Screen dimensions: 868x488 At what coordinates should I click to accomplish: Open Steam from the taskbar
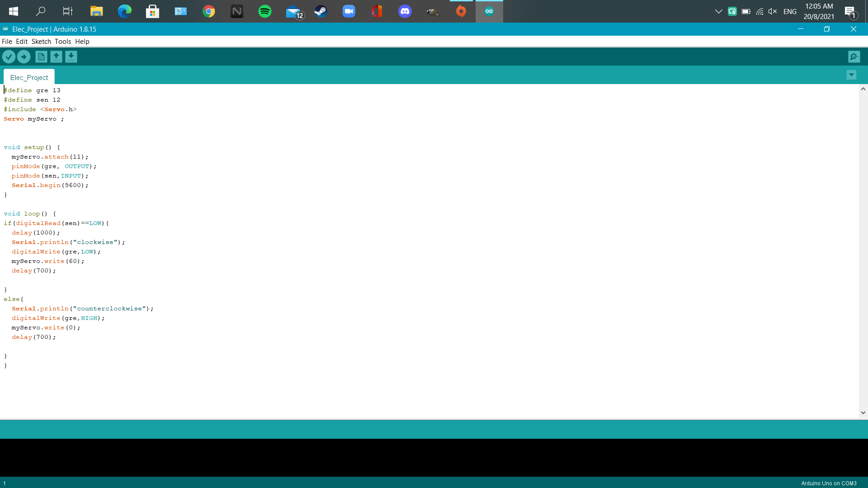[321, 11]
